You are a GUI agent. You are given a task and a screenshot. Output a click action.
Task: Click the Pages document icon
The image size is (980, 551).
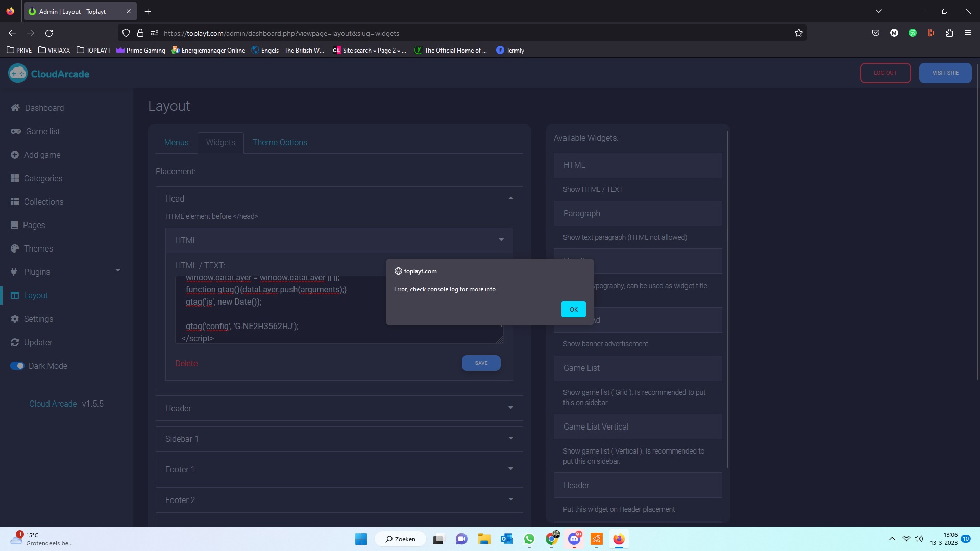(x=14, y=225)
